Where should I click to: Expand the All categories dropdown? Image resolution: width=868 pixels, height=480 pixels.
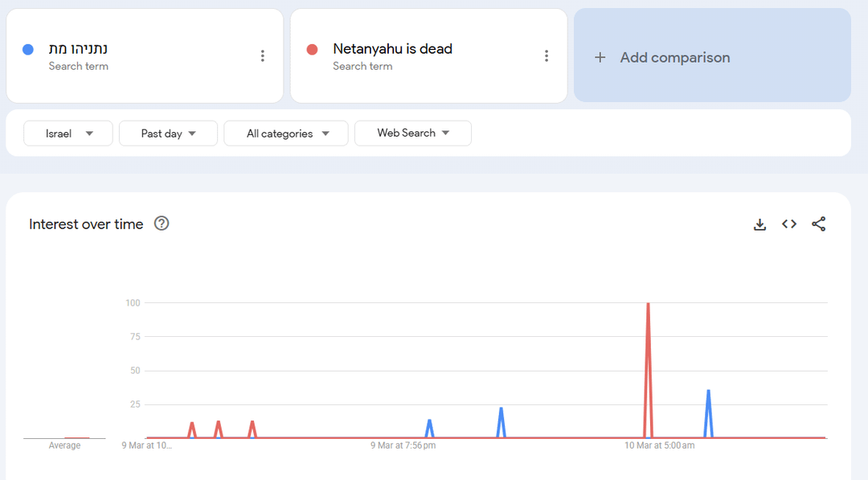(x=286, y=133)
